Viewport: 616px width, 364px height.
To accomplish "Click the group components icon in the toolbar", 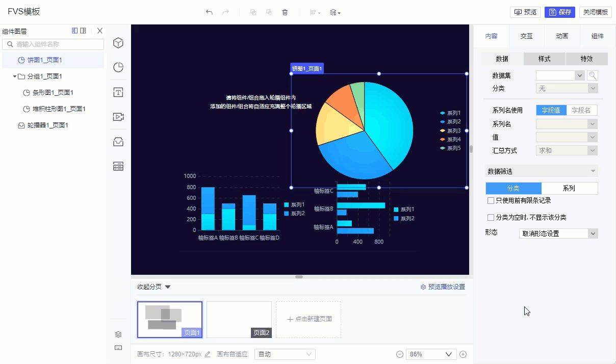I will [253, 12].
